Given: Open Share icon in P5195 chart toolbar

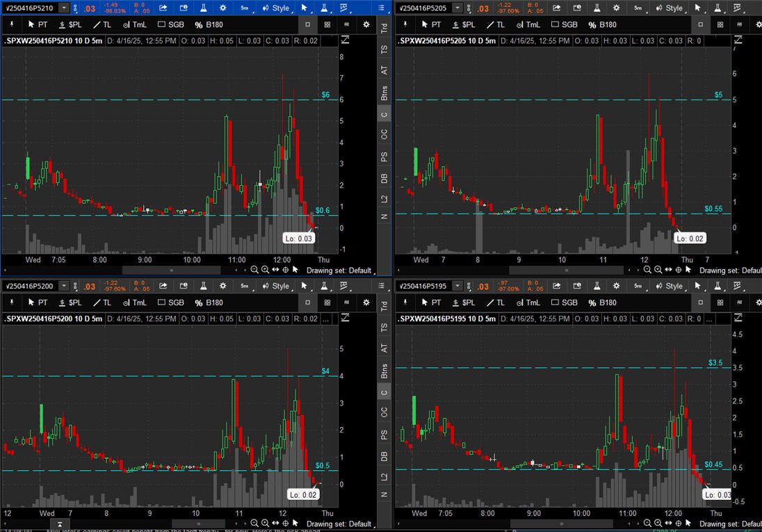Looking at the screenshot, I should click(557, 286).
